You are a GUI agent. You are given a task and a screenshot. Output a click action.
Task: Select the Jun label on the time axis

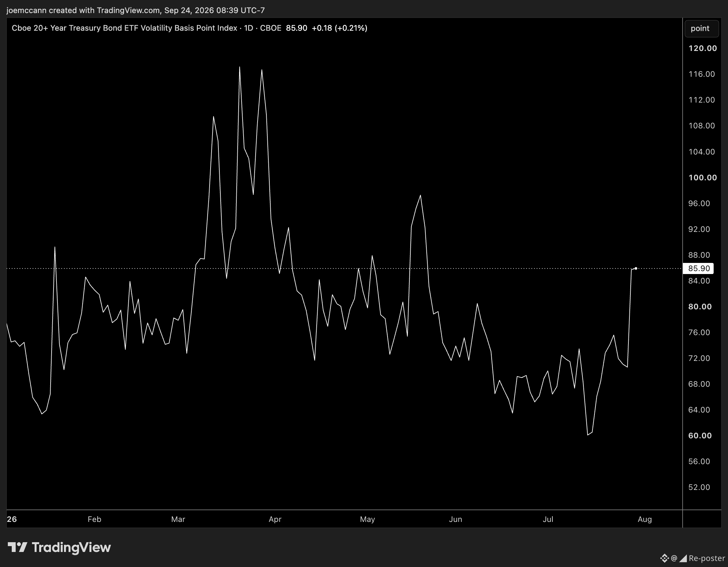coord(455,519)
